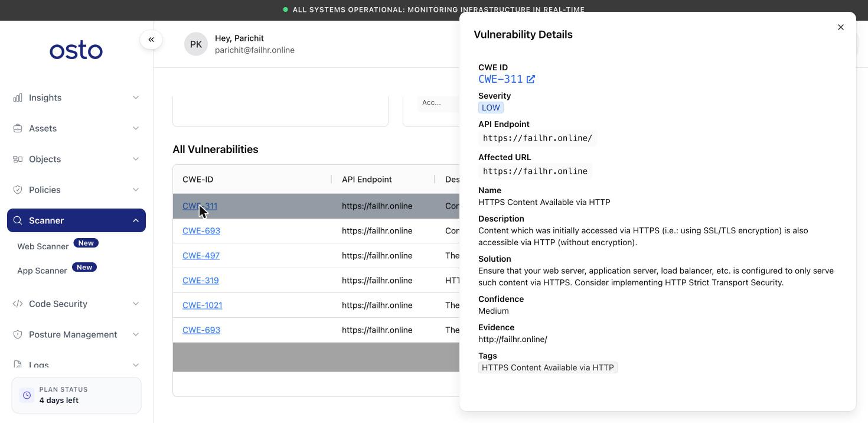Open external link icon beside CWE-311
The height and width of the screenshot is (423, 868).
531,79
